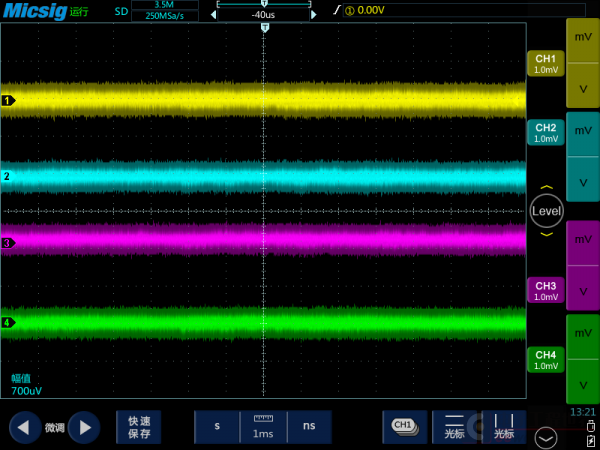The image size is (600, 450).
Task: Click the -40us time delay field
Action: (264, 15)
